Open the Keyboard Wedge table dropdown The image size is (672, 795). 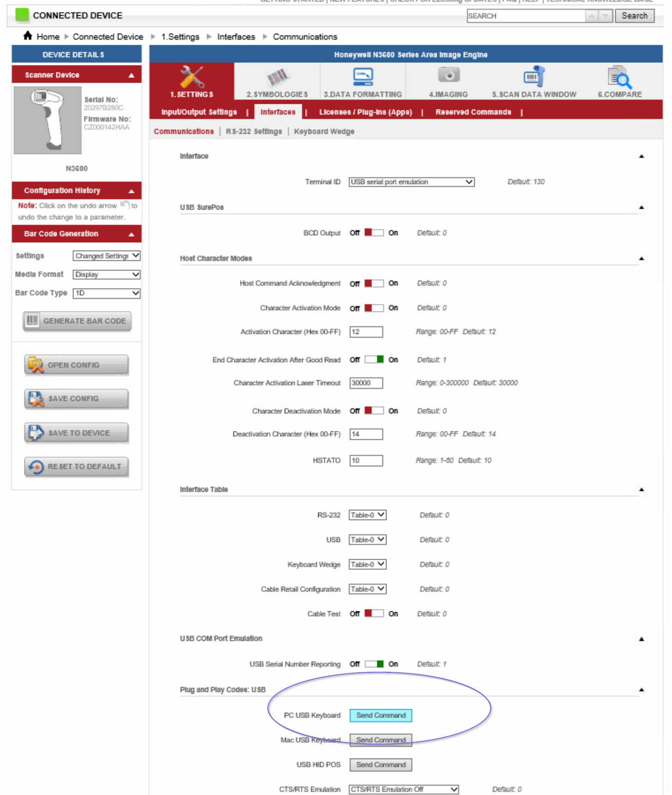coord(368,564)
